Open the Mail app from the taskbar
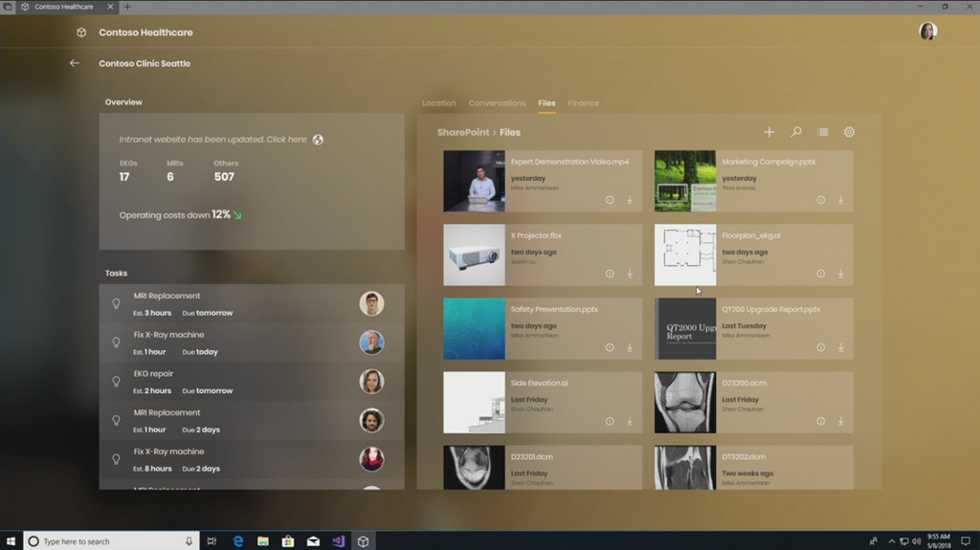The height and width of the screenshot is (550, 980). point(313,541)
